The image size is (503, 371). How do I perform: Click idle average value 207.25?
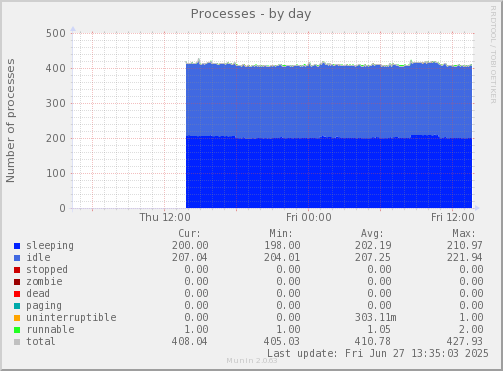pyautogui.click(x=373, y=257)
